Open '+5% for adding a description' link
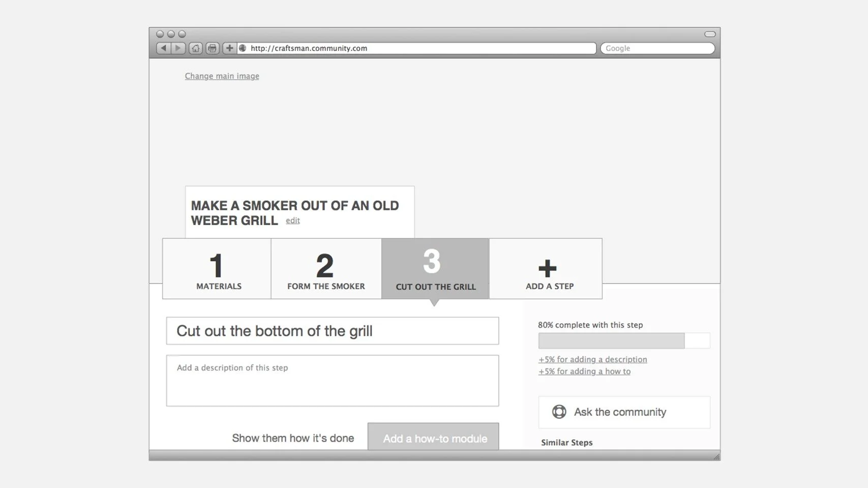868x488 pixels. (593, 359)
